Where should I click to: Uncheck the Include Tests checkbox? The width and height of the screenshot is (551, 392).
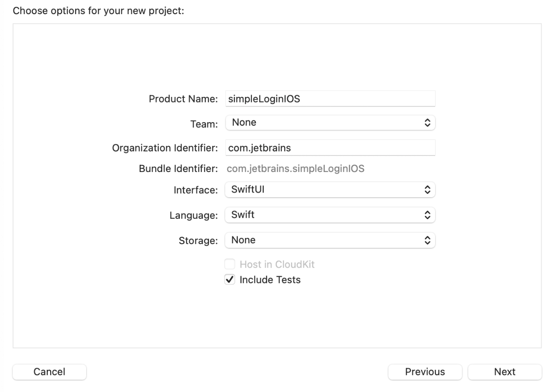(230, 280)
